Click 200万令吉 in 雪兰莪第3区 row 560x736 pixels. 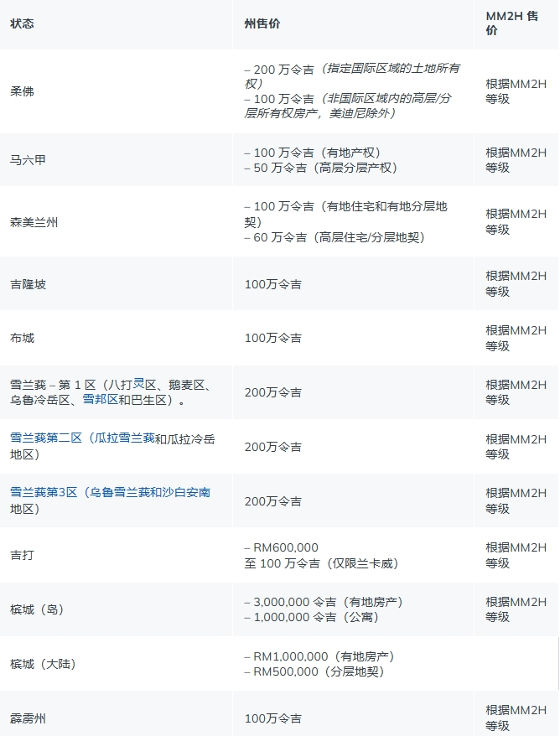272,501
